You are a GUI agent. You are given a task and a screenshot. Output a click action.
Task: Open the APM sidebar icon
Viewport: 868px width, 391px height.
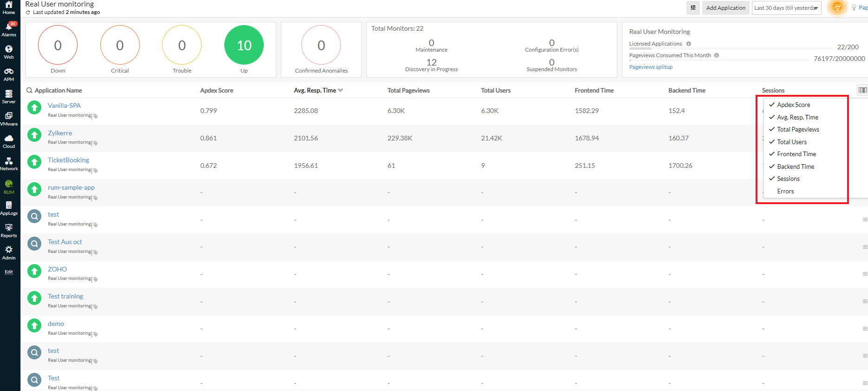[x=9, y=73]
